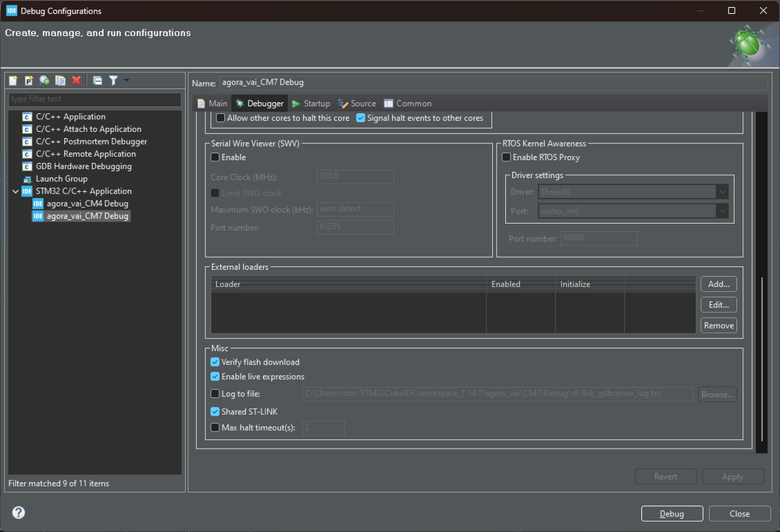The height and width of the screenshot is (532, 780).
Task: Disable Verify flash download
Action: click(x=215, y=362)
